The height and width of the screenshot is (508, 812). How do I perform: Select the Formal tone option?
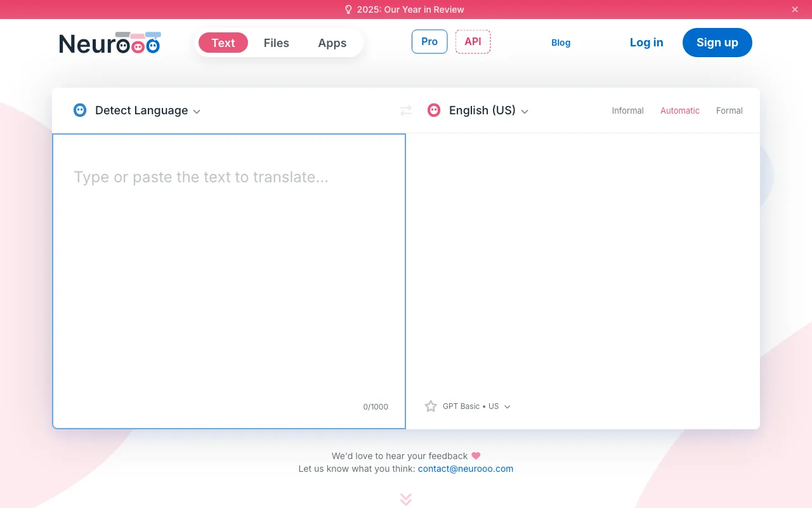point(730,110)
